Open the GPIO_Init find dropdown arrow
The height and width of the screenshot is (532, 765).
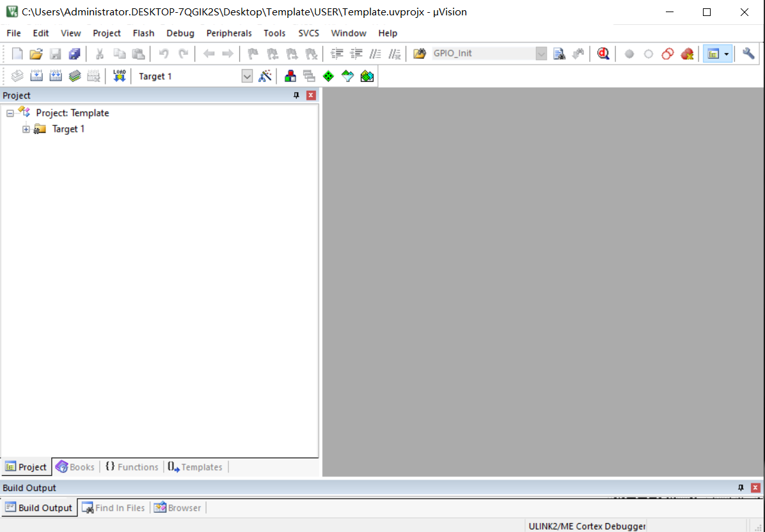pos(541,54)
